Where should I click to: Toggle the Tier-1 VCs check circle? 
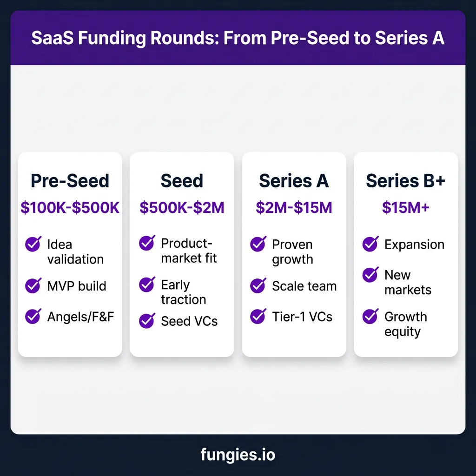[x=258, y=316]
